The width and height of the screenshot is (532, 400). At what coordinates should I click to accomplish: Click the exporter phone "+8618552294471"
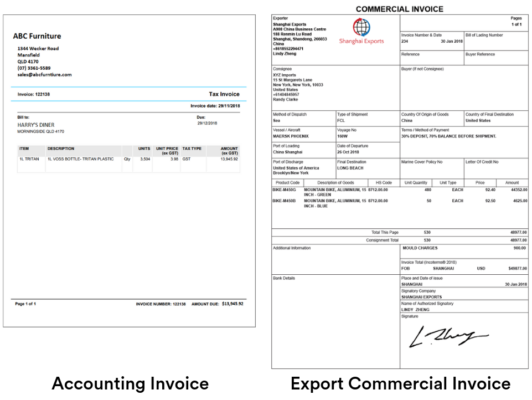[288, 49]
